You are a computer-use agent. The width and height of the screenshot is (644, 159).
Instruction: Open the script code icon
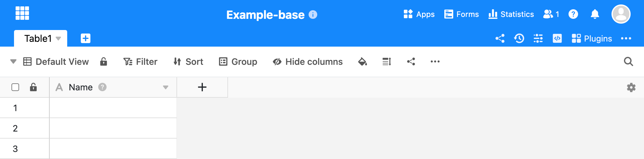[x=557, y=39]
